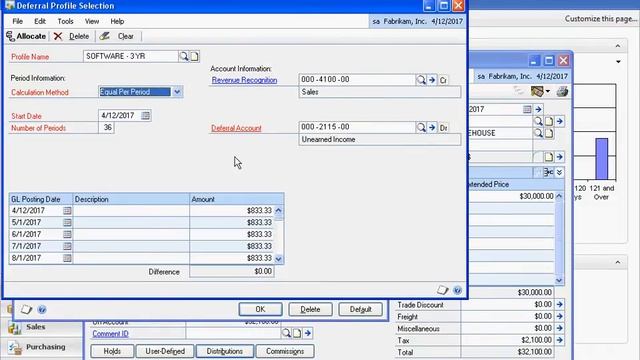Image resolution: width=640 pixels, height=360 pixels.
Task: Expand line item details double-chevron in back window
Action: tap(559, 172)
